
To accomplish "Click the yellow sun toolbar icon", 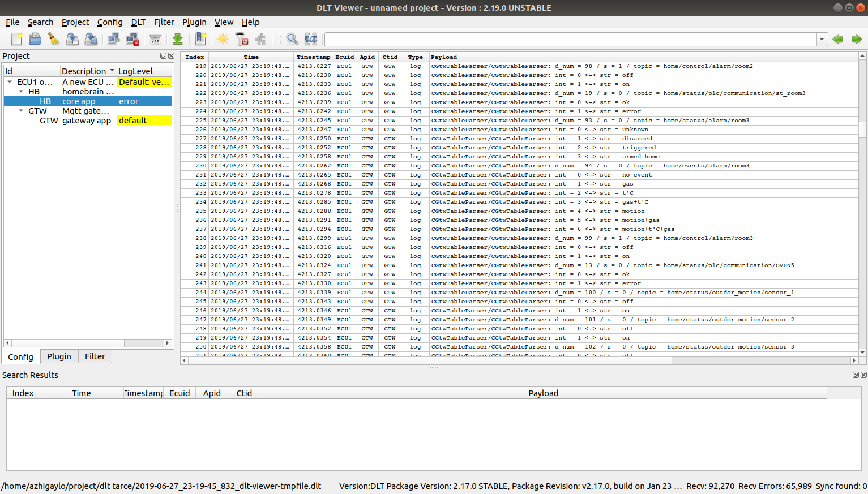I will tap(223, 39).
